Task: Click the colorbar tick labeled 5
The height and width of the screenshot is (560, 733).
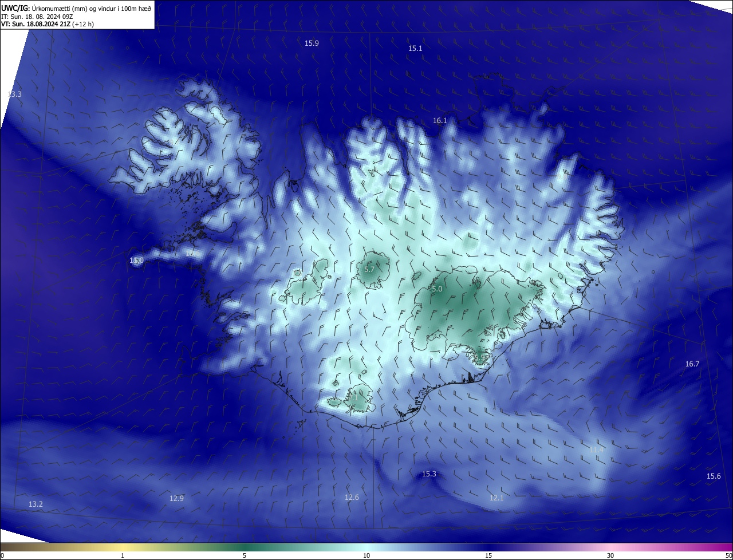Action: coord(245,555)
